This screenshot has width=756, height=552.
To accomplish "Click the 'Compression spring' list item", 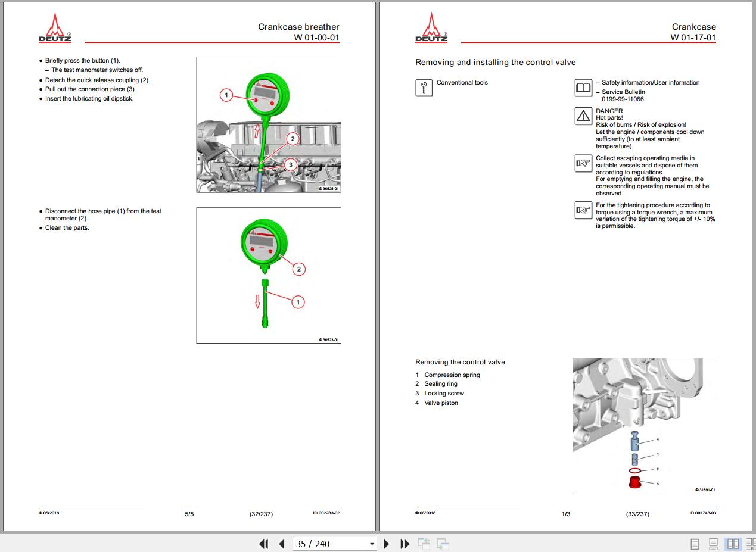I will 452,375.
